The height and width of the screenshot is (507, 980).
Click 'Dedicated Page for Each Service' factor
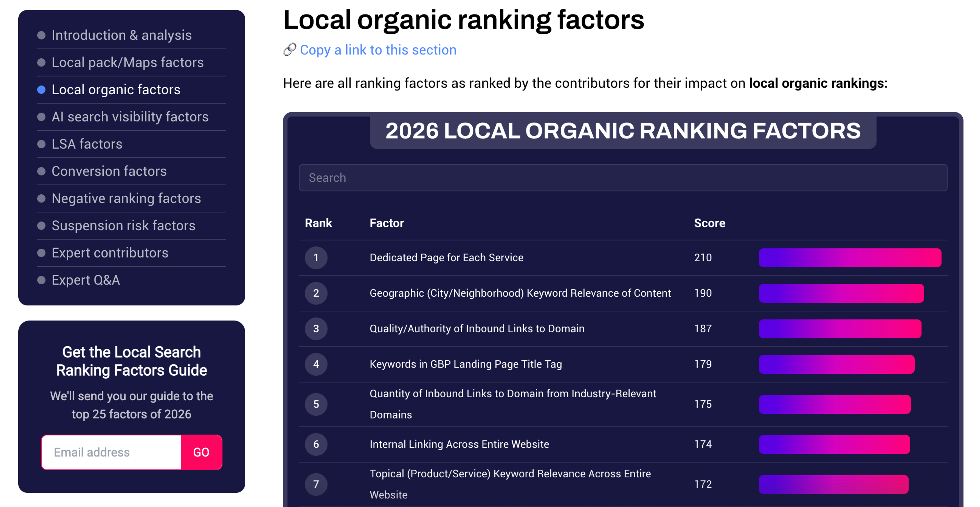tap(446, 258)
